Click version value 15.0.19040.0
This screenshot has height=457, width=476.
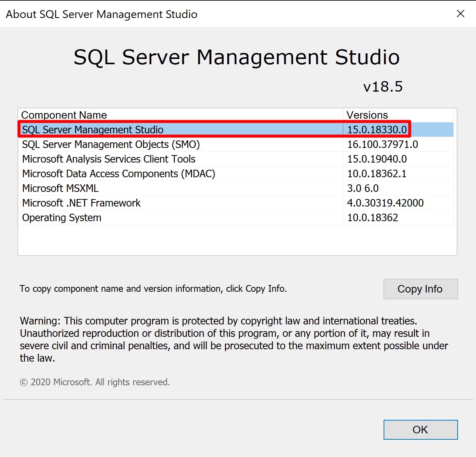coord(377,159)
